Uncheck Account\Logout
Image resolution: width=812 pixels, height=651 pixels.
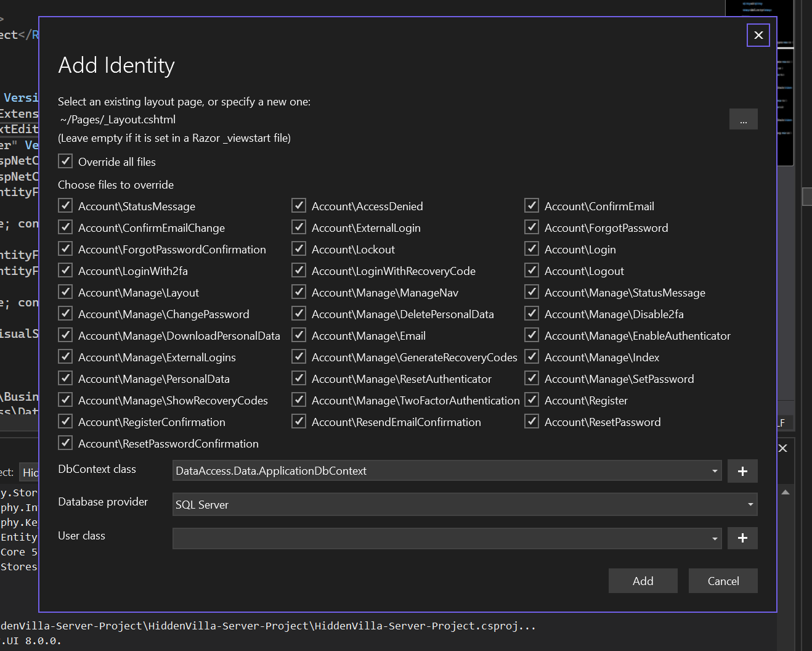point(532,271)
